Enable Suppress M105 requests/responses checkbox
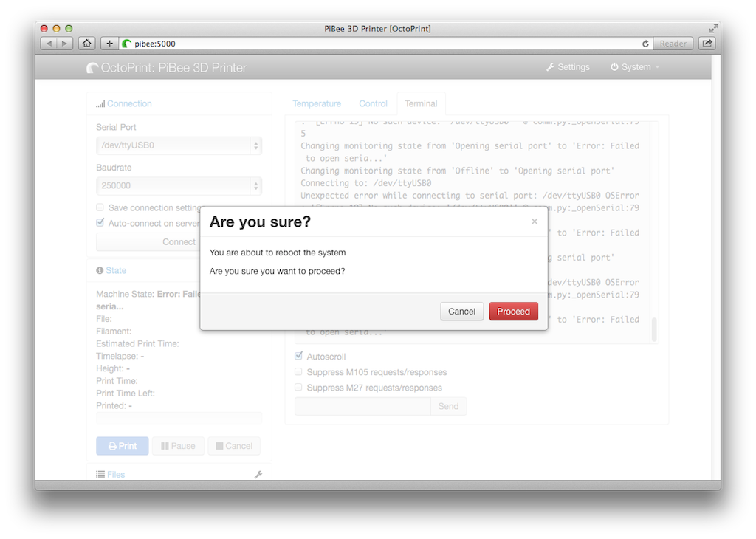Screen dimensions: 756x539 pyautogui.click(x=298, y=371)
